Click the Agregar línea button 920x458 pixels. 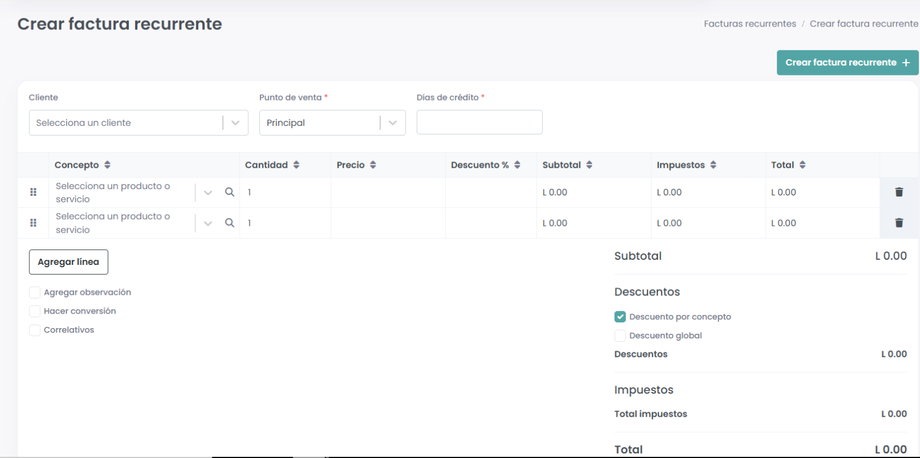pos(68,262)
